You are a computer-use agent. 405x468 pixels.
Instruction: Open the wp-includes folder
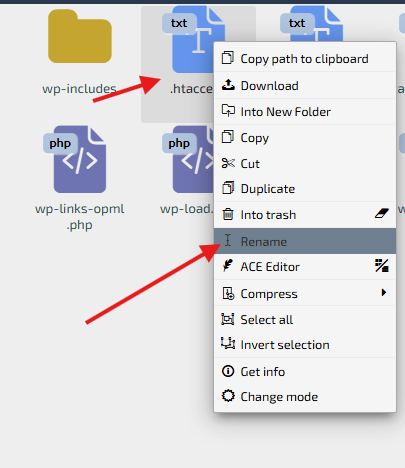pyautogui.click(x=80, y=52)
